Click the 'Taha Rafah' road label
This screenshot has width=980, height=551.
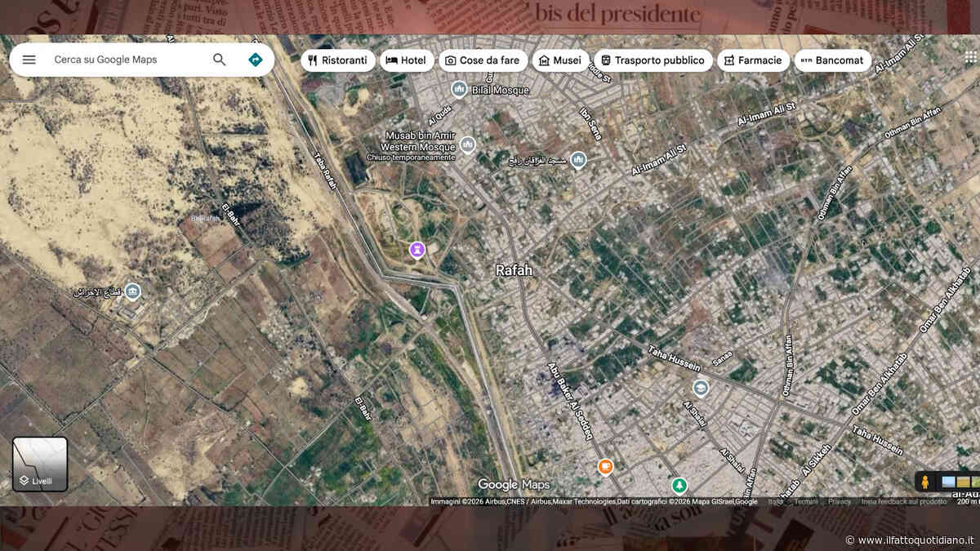tap(325, 171)
